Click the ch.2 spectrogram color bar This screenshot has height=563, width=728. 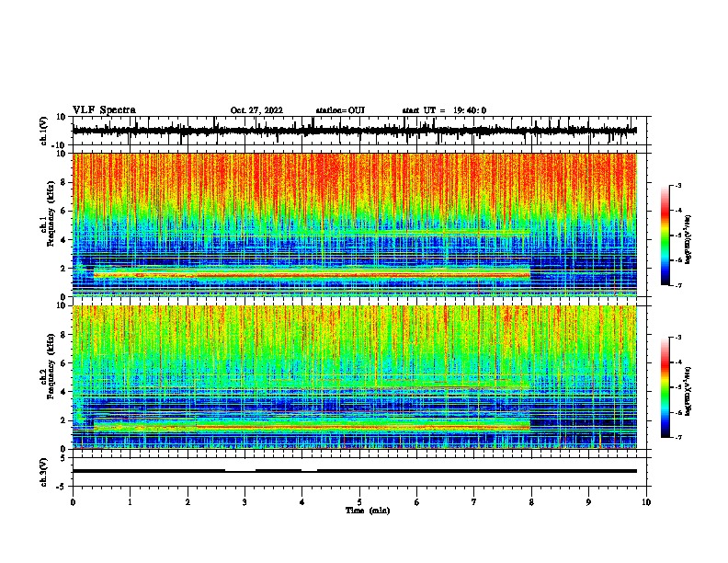point(665,387)
